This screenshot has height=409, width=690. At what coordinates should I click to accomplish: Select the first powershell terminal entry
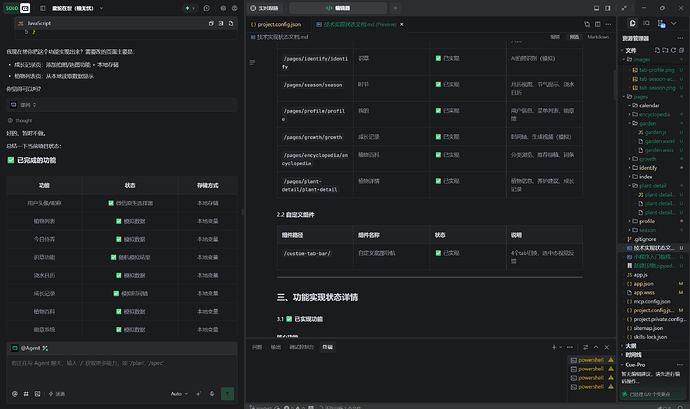(x=591, y=360)
